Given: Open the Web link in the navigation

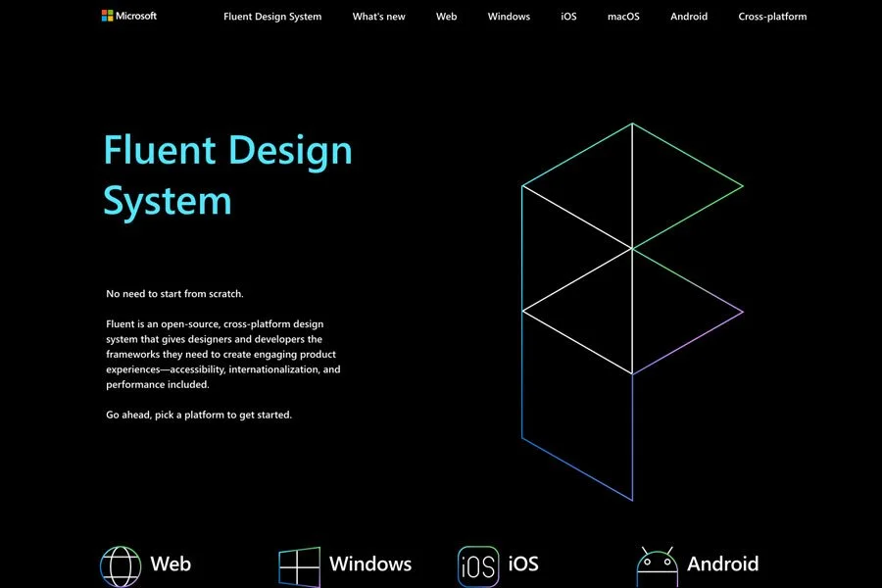Looking at the screenshot, I should pyautogui.click(x=447, y=17).
